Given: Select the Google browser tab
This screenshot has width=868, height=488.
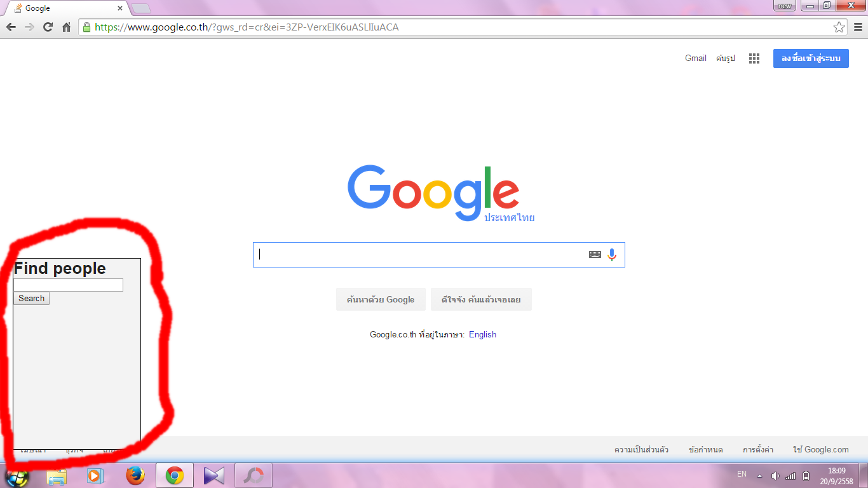Looking at the screenshot, I should click(x=68, y=8).
